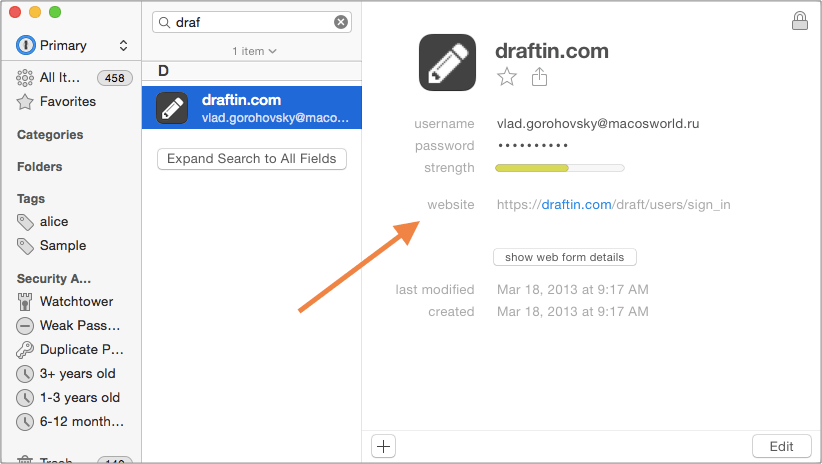The height and width of the screenshot is (464, 822).
Task: Click the Edit button
Action: [781, 446]
